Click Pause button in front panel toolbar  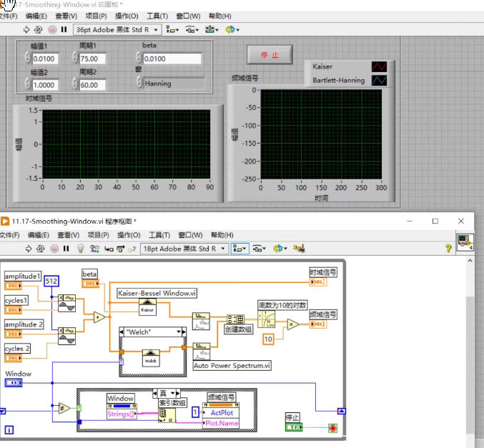pos(64,29)
